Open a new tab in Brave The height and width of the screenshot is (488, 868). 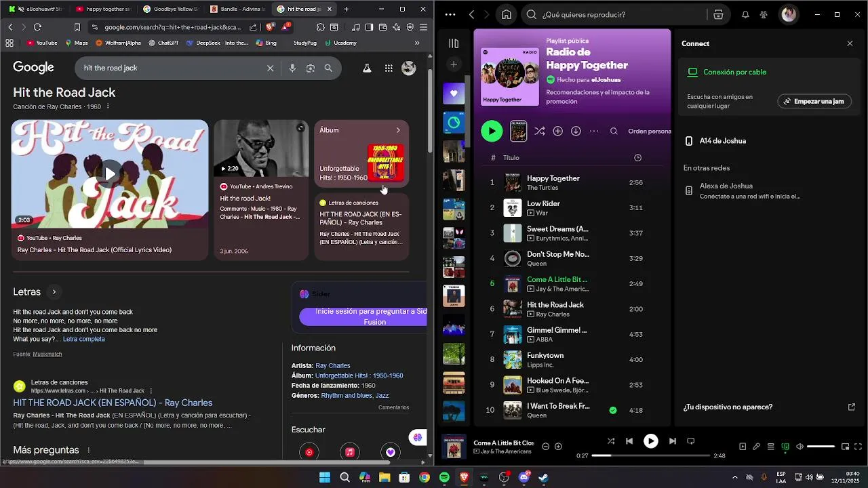point(346,9)
